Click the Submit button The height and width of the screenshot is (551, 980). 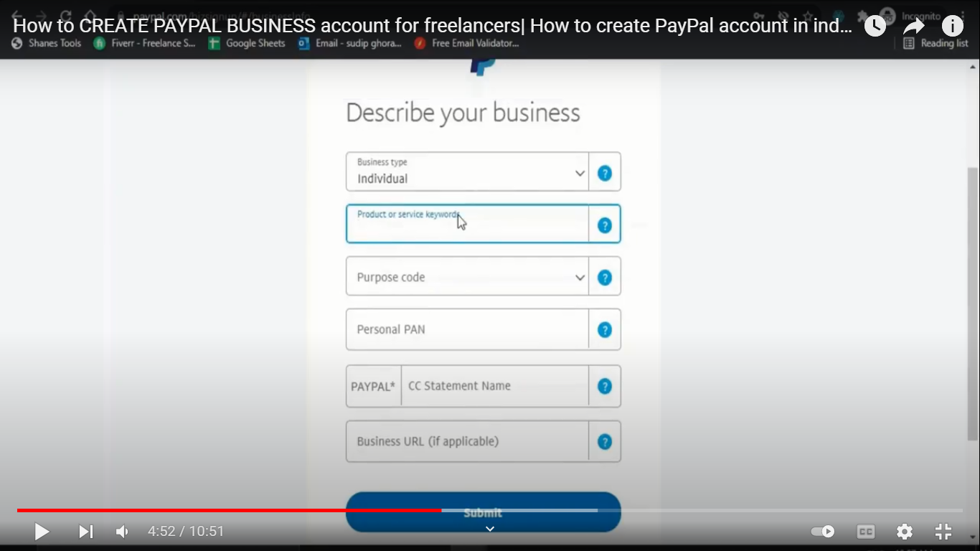click(483, 512)
